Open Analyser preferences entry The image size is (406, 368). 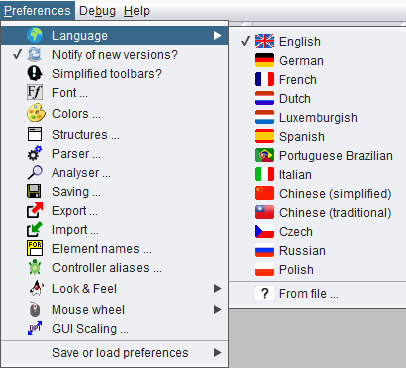click(115, 172)
